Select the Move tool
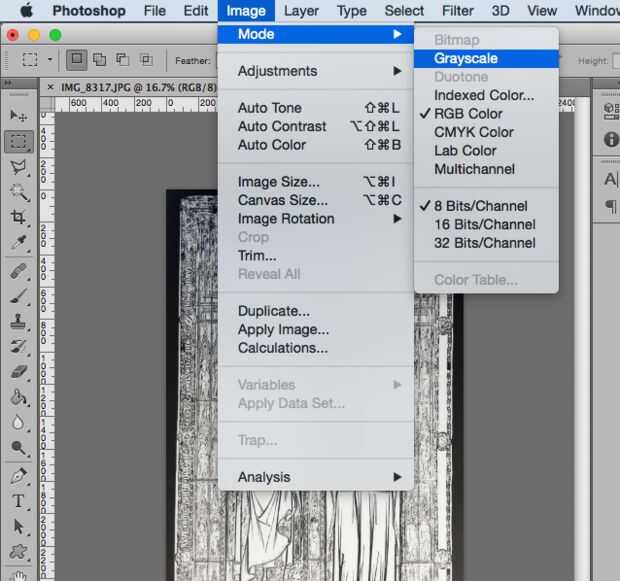This screenshot has width=620, height=581. (18, 116)
